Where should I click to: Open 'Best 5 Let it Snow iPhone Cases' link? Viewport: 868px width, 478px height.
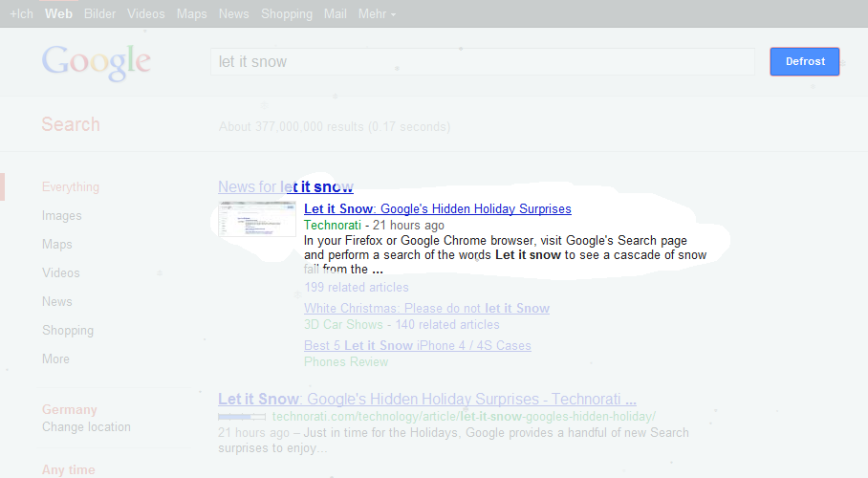click(x=417, y=346)
